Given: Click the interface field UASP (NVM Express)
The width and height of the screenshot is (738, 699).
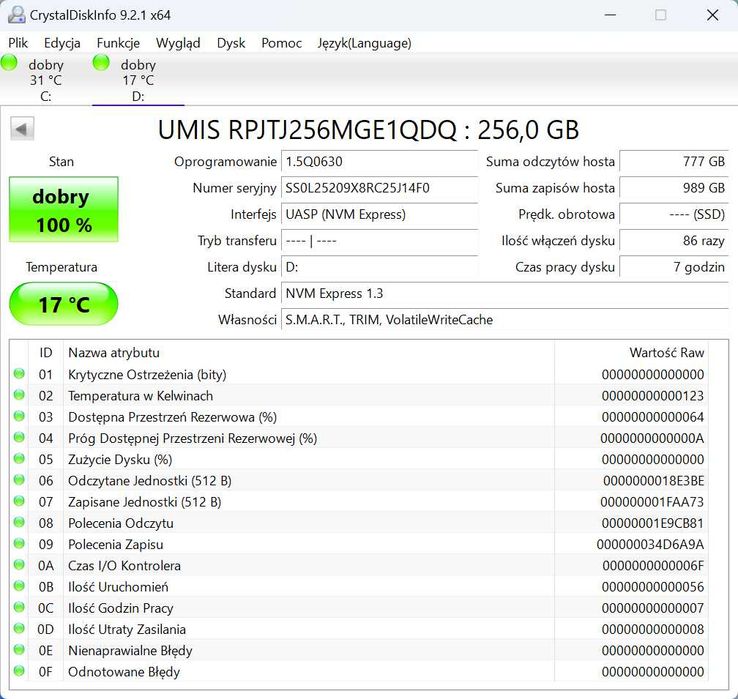Looking at the screenshot, I should click(x=379, y=214).
